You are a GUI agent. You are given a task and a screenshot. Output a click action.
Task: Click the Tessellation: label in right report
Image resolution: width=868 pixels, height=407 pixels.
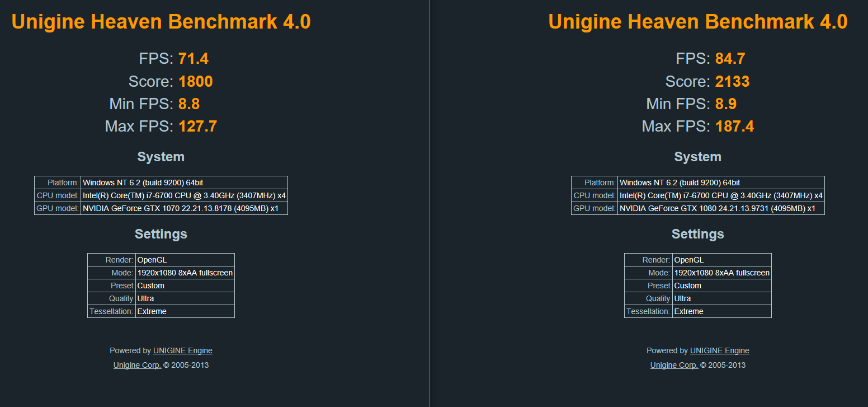click(x=649, y=311)
